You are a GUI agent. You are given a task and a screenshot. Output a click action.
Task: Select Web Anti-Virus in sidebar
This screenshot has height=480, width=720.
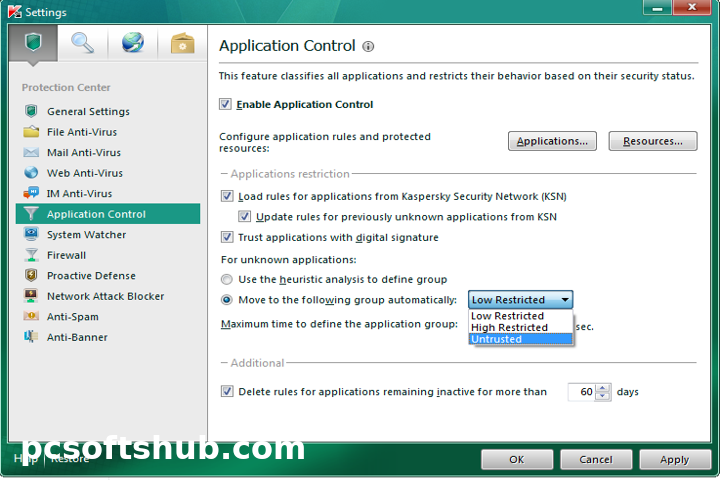[108, 173]
